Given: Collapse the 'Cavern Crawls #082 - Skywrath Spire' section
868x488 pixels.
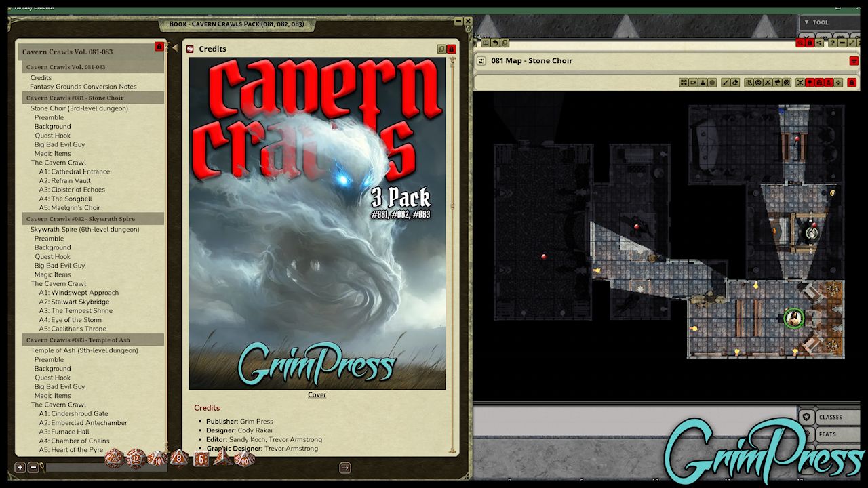Looking at the screenshot, I should click(94, 219).
